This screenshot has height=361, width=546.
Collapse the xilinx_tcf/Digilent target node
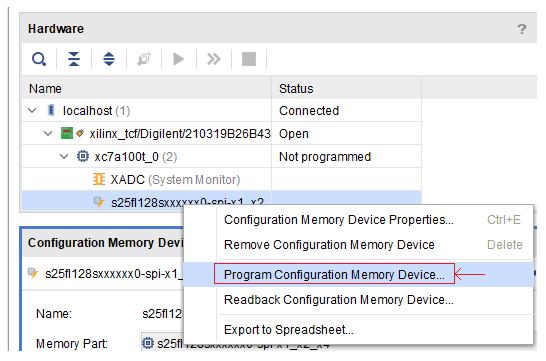[x=48, y=133]
